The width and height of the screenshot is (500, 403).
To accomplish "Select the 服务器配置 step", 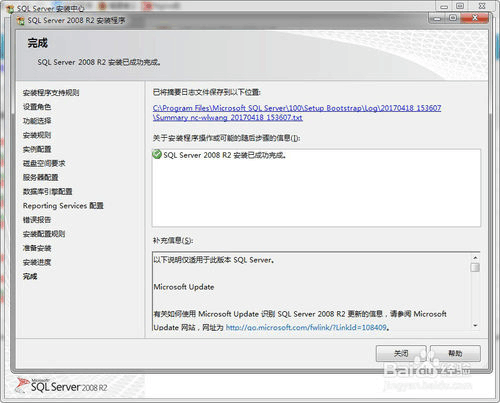I will [40, 177].
